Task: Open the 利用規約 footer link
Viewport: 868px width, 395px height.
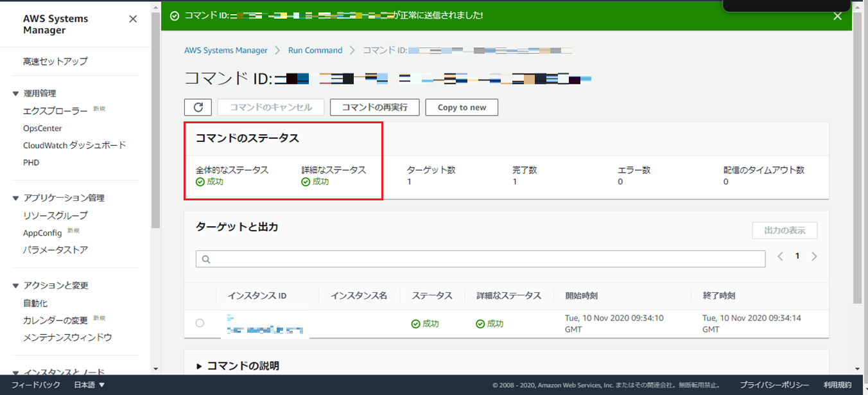Action: point(837,385)
